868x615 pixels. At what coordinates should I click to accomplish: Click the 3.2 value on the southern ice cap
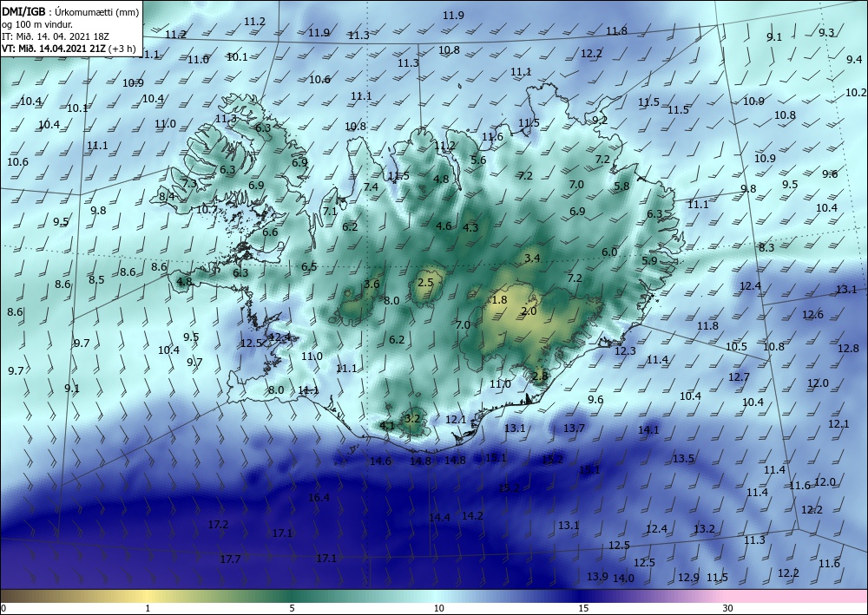coord(412,419)
